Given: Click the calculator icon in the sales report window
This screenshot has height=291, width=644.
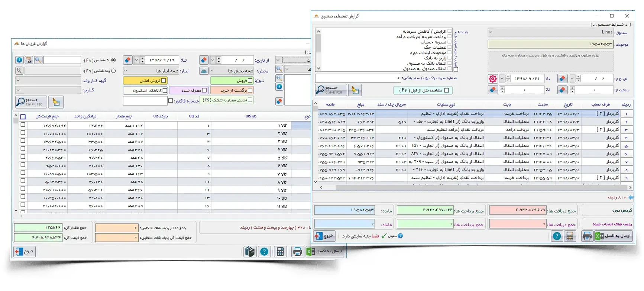Looking at the screenshot, I should coord(280,252).
